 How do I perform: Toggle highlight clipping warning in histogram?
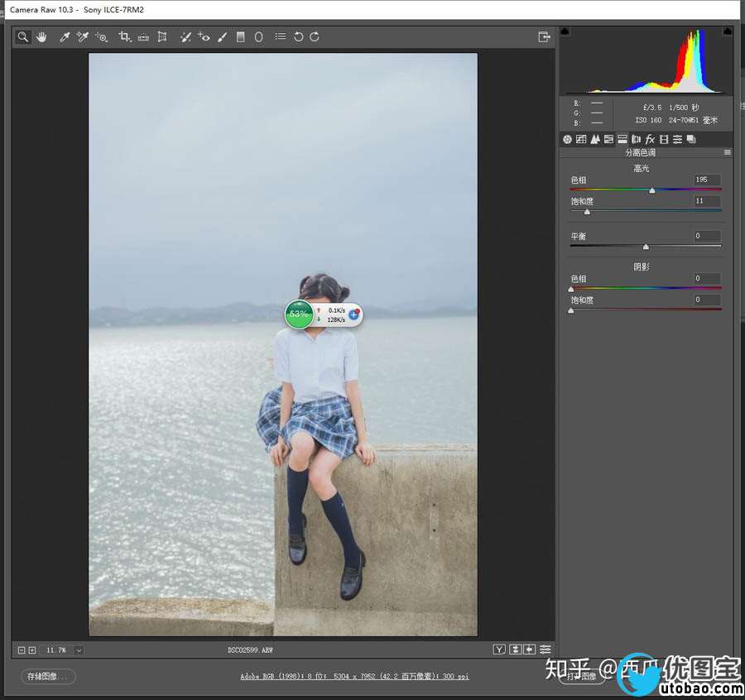[x=727, y=31]
